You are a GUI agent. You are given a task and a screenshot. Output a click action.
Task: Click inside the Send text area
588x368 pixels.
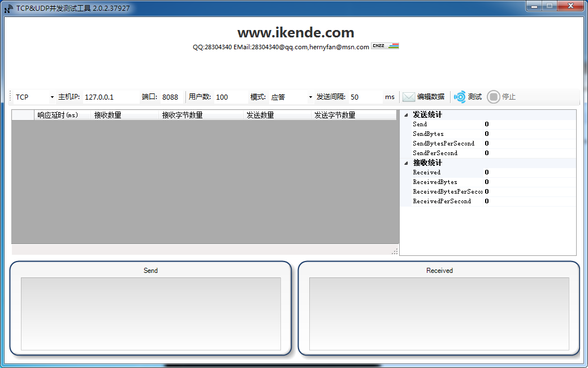[150, 313]
